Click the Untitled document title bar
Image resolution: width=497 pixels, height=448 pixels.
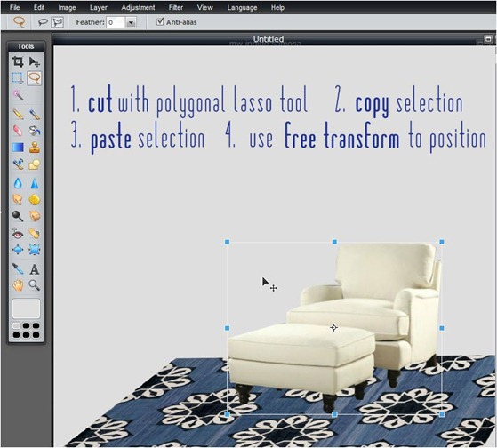pyautogui.click(x=269, y=39)
